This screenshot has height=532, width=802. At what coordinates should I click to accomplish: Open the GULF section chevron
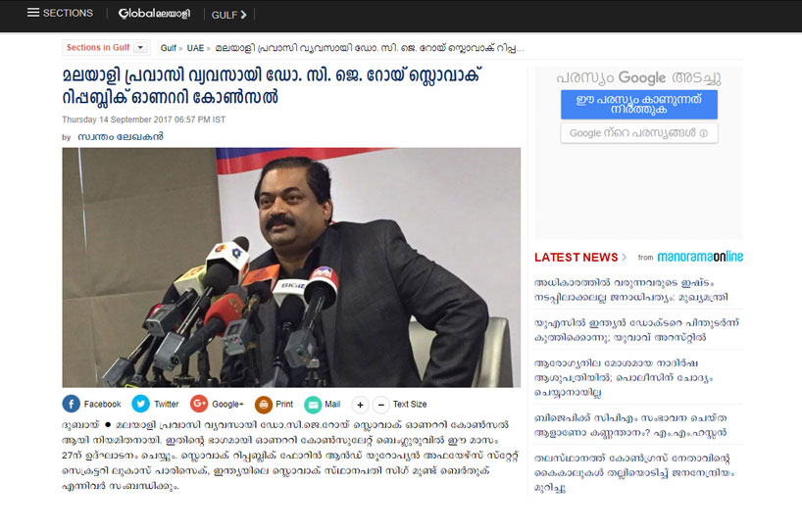244,15
